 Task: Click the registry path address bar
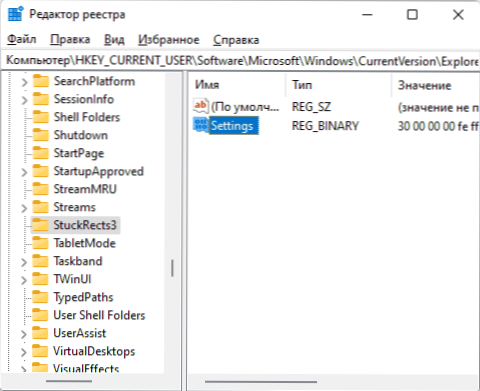point(241,61)
